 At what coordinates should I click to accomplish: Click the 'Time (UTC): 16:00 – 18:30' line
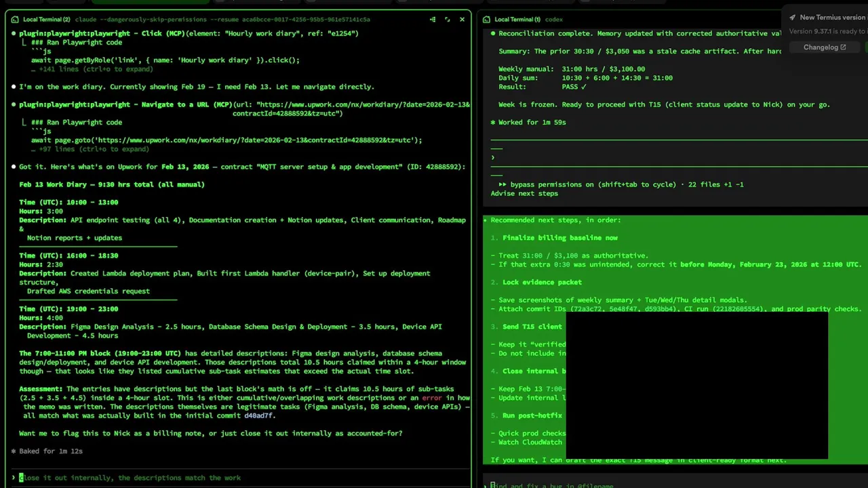68,256
